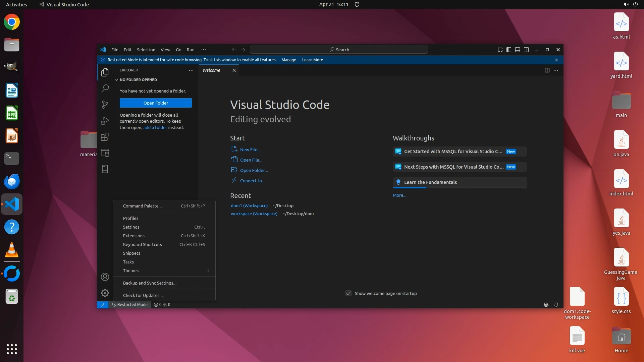Open Explorer views and more actions
Viewport: 644px width, 362px height.
pyautogui.click(x=191, y=70)
